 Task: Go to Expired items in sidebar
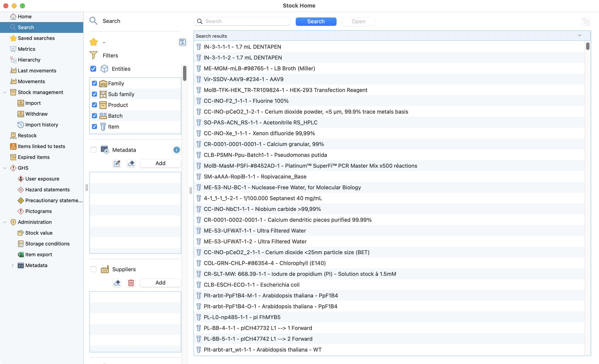[33, 157]
